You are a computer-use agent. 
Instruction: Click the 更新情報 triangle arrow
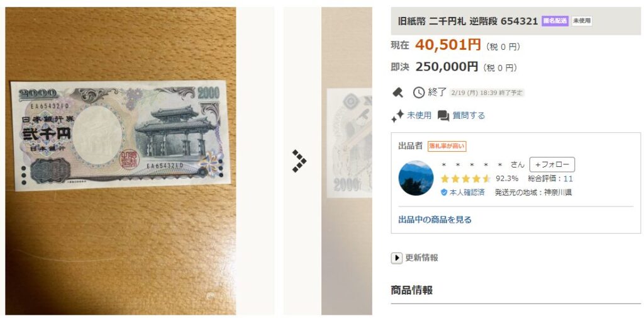pos(396,258)
